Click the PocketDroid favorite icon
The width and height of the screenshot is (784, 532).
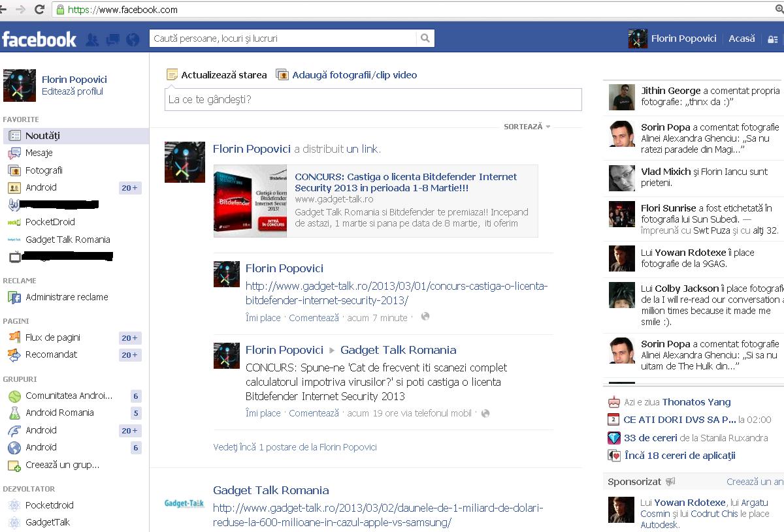pyautogui.click(x=14, y=222)
